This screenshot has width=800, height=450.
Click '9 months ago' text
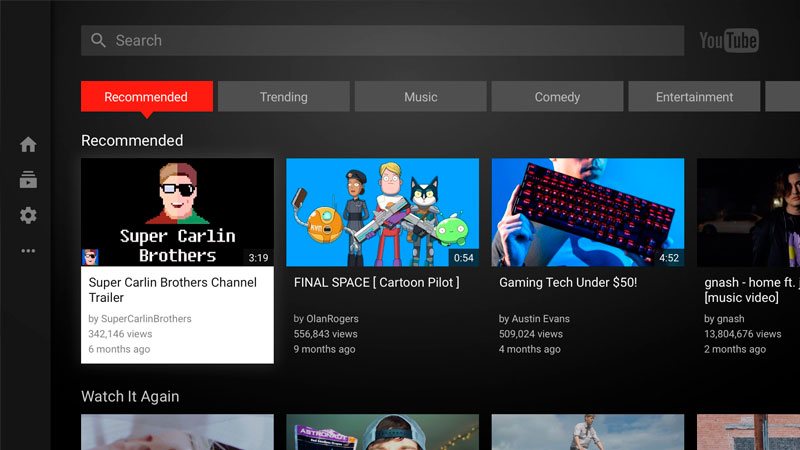coord(324,349)
